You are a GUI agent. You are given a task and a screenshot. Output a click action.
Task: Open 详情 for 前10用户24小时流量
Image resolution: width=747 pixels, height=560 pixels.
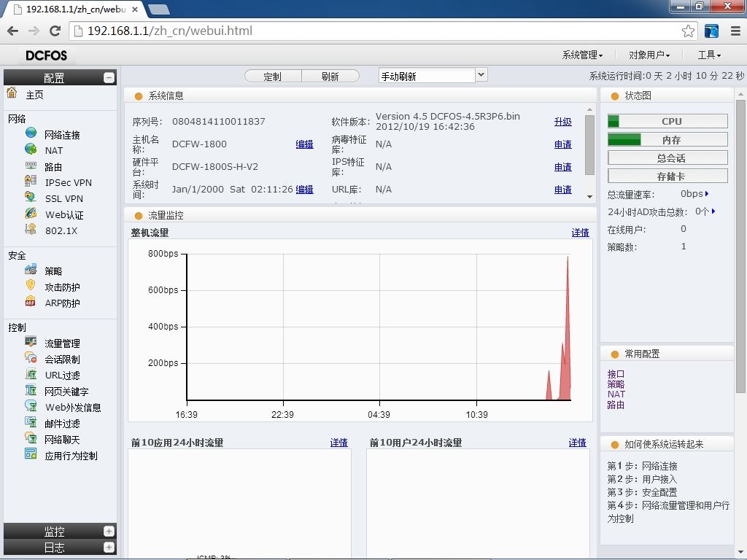point(578,443)
